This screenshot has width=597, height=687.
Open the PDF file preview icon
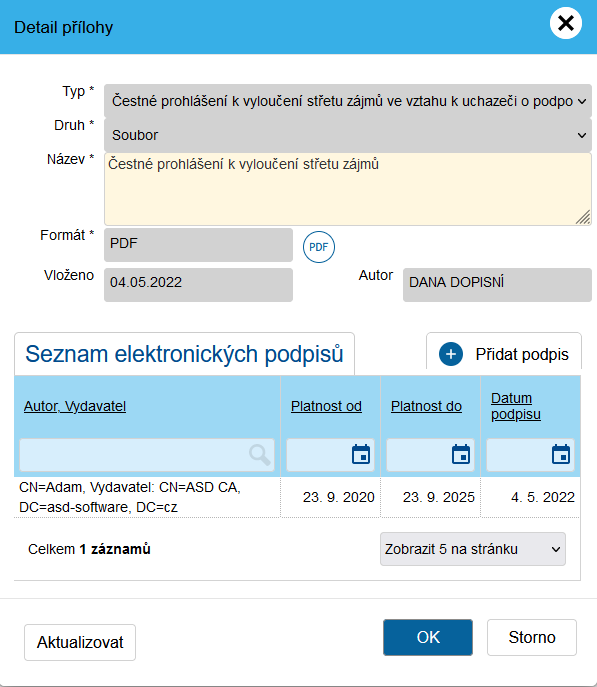[x=318, y=247]
